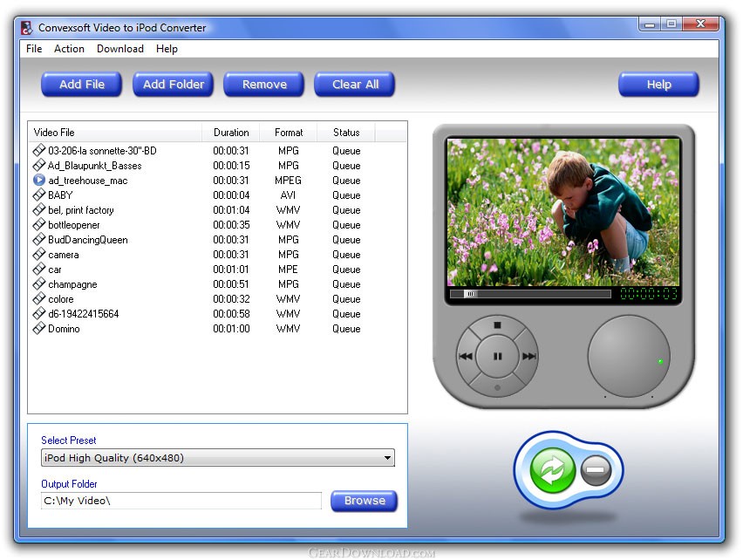743x560 pixels.
Task: Click the Output Folder path field
Action: 181,501
